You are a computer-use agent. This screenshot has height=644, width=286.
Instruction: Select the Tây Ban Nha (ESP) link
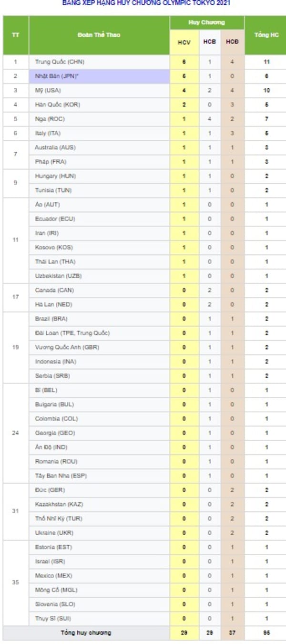click(x=61, y=476)
